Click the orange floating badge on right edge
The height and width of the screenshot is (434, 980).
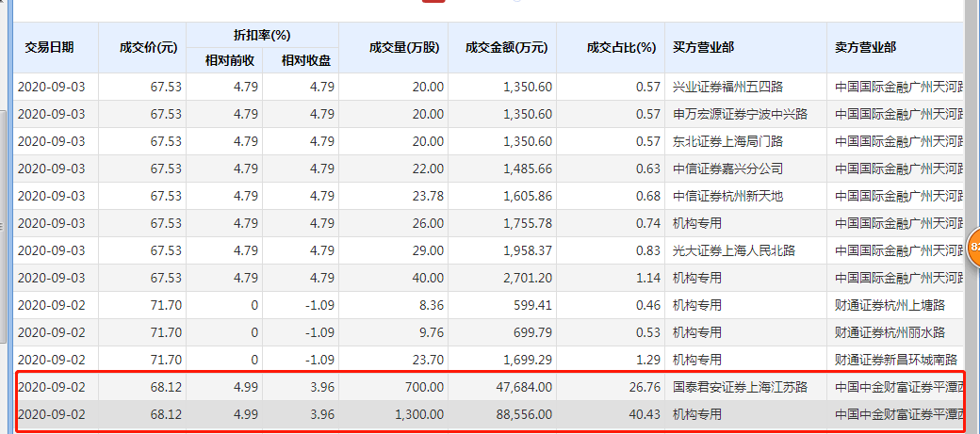click(974, 247)
